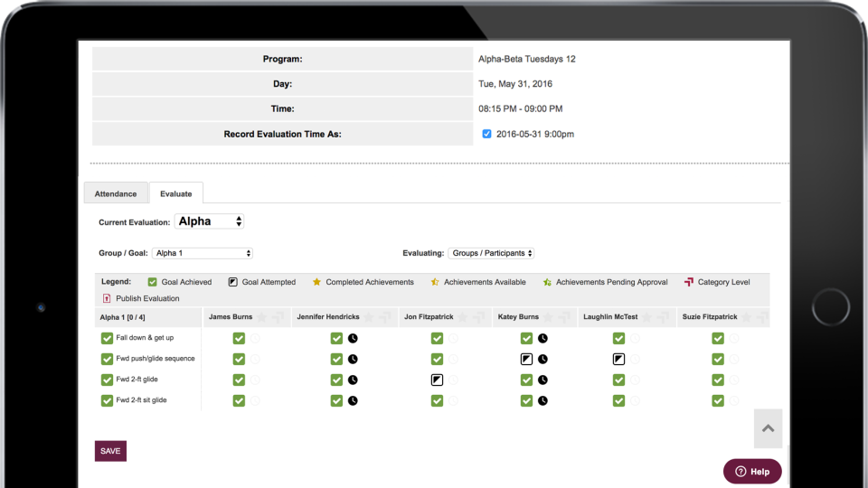Click the scroll-to-top arrow button
The image size is (868, 488).
768,428
